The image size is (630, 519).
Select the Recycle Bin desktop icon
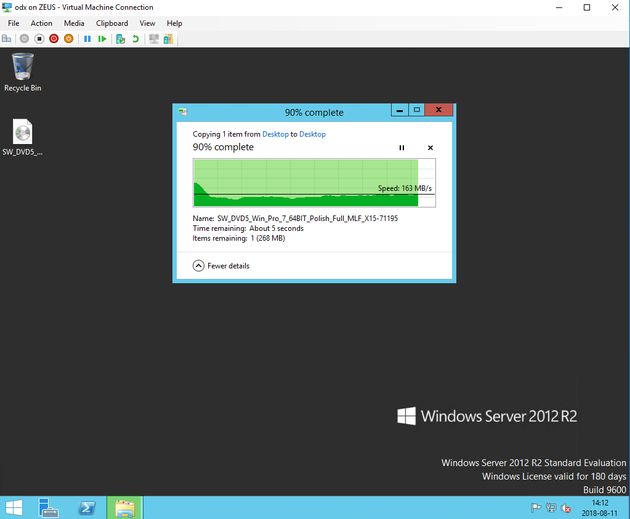(22, 72)
